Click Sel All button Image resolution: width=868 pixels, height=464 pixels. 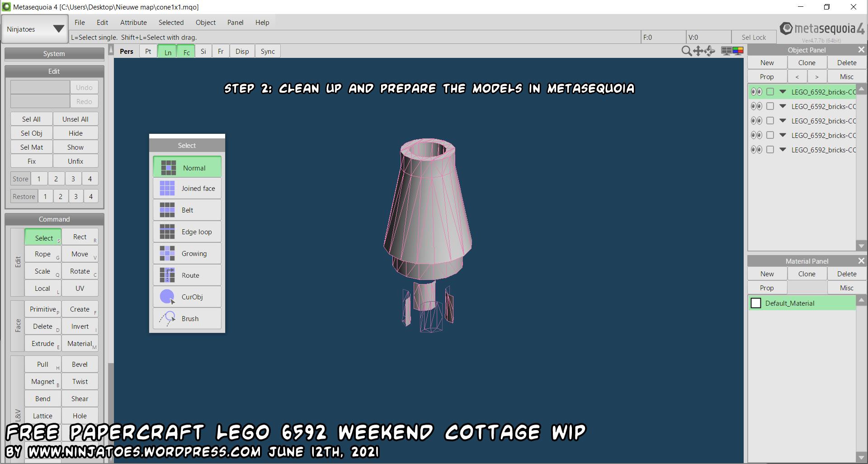(31, 119)
